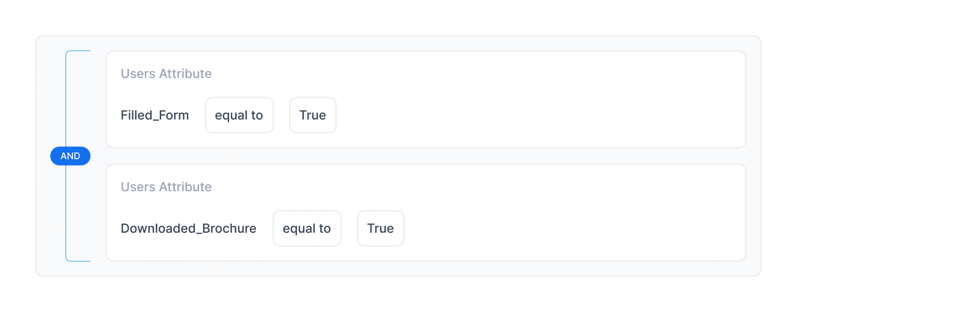This screenshot has width=980, height=312.
Task: Open the Downloaded_Brochure "equal to" operator dropdown
Action: point(307,228)
